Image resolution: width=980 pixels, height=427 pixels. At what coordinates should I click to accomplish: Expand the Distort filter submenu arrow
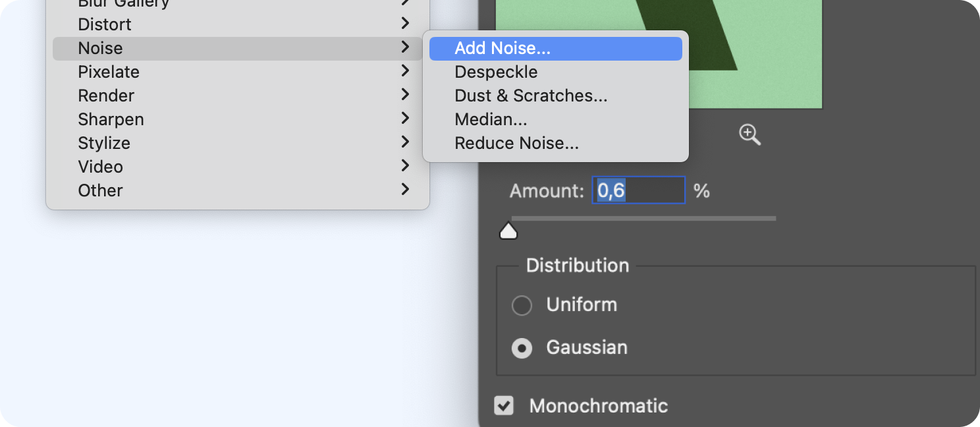coord(405,23)
